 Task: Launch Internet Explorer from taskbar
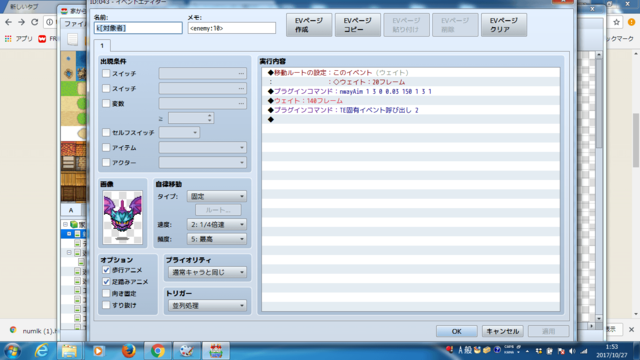(x=41, y=351)
